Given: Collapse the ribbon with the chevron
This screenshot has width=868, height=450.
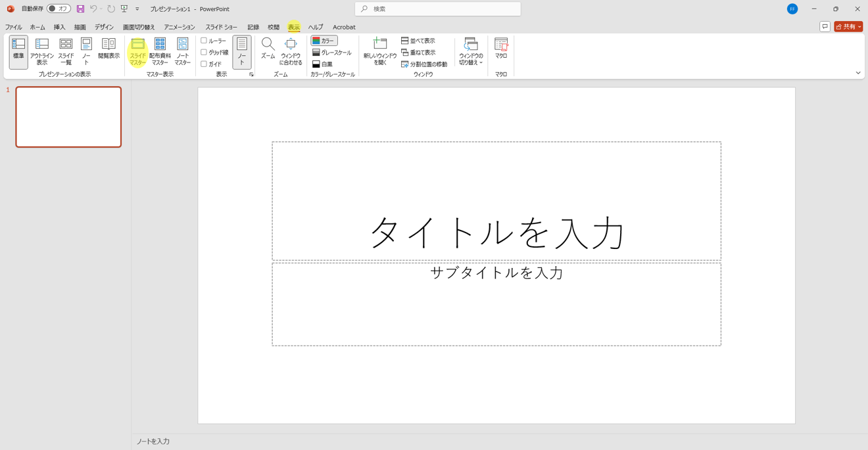Looking at the screenshot, I should click(858, 73).
